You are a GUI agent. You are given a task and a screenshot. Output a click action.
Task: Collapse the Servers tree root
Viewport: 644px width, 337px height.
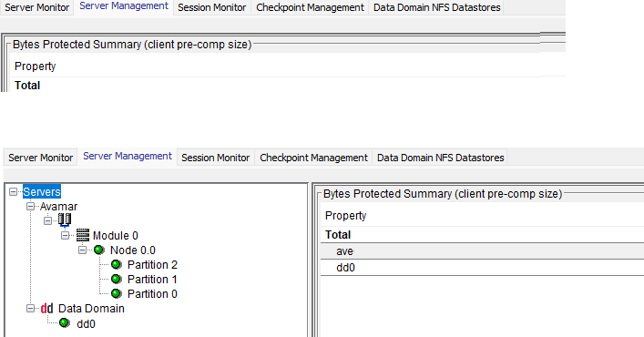(x=13, y=191)
